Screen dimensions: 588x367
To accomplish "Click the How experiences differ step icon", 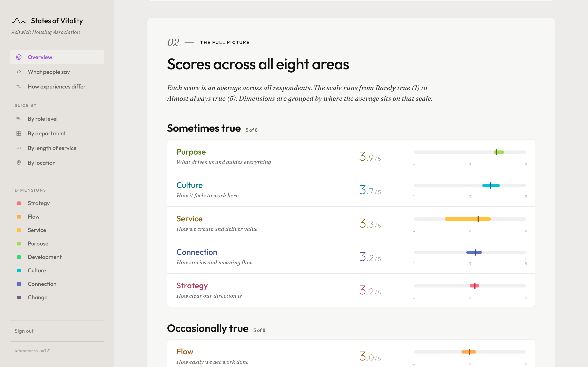I will click(x=19, y=87).
